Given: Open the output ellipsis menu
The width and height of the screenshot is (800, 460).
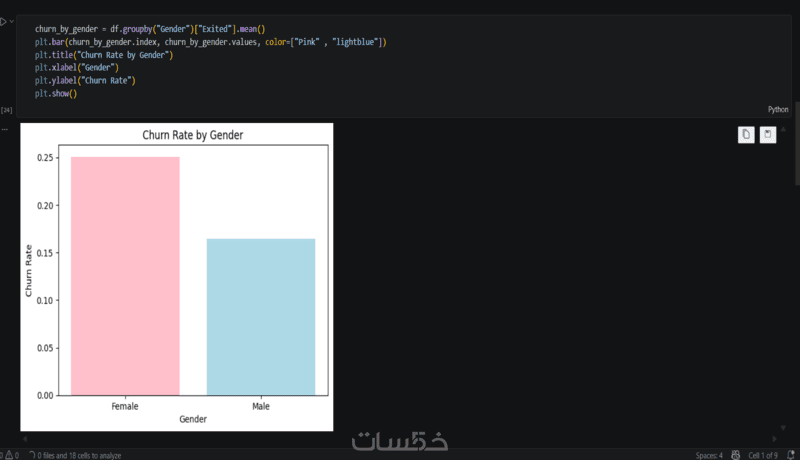Looking at the screenshot, I should point(5,130).
